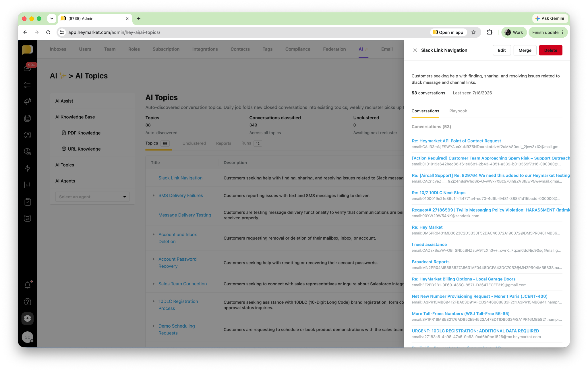Expand the Demo Scheduling Requests row
This screenshot has height=371, width=588.
click(154, 326)
